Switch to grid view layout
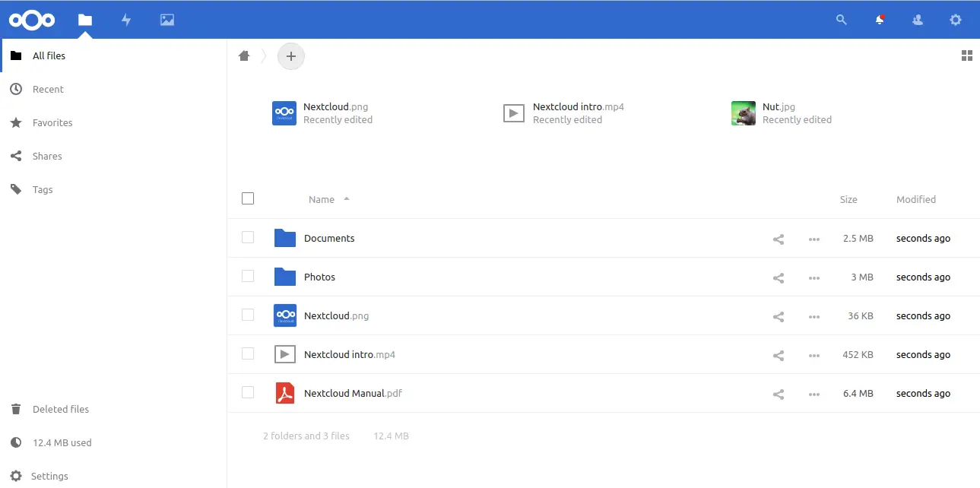 pos(967,55)
